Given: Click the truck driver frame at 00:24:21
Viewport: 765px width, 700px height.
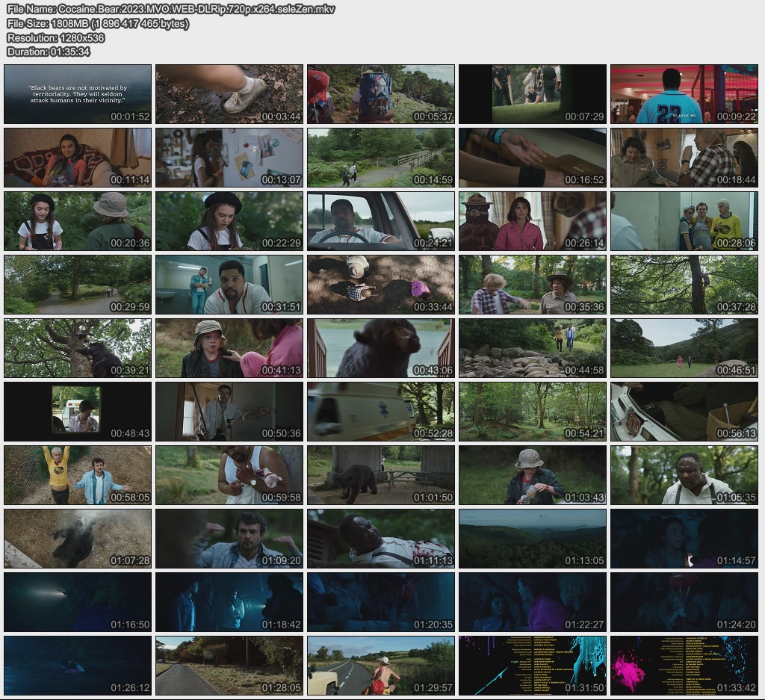Looking at the screenshot, I should coord(381,221).
